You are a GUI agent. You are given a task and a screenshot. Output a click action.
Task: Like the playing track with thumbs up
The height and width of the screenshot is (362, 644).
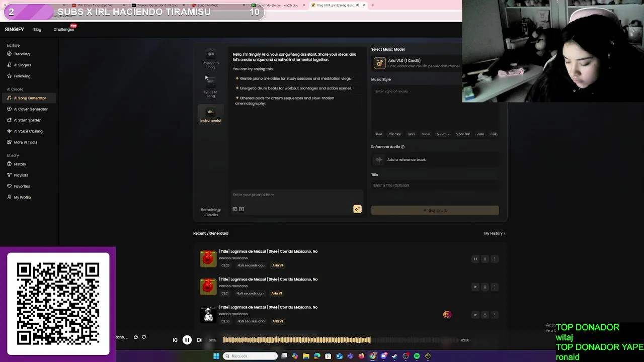coord(136,337)
